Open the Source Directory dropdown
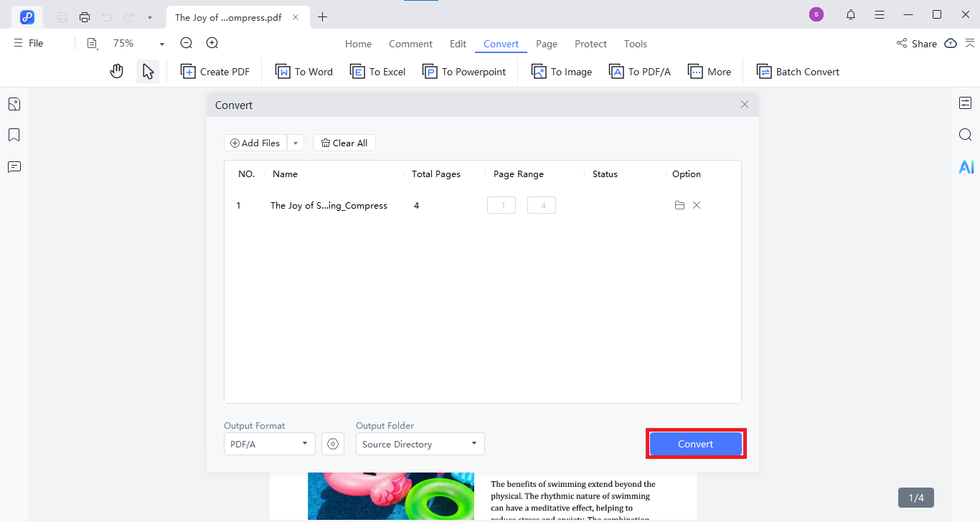Viewport: 980px width, 522px height. 474,444
